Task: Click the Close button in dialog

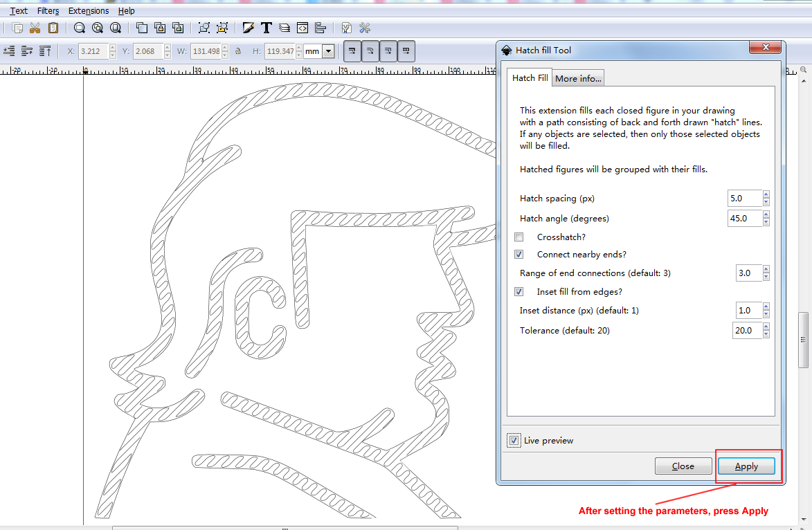Action: click(x=683, y=466)
